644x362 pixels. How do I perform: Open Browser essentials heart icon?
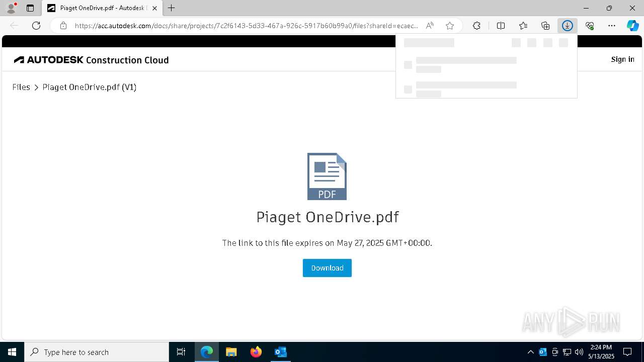coord(590,26)
